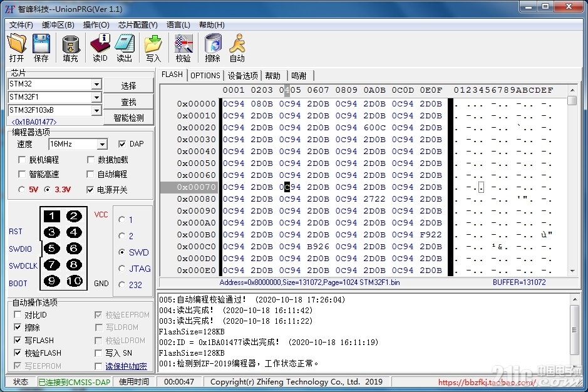This screenshot has height=392, width=588.
Task: Open the bbzfkj.taobao.com link
Action: (487, 382)
